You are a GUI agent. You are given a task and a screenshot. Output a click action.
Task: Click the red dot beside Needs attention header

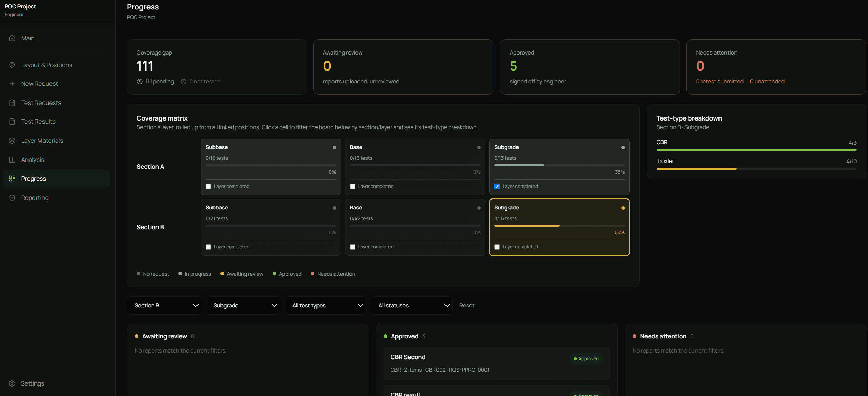(x=634, y=336)
